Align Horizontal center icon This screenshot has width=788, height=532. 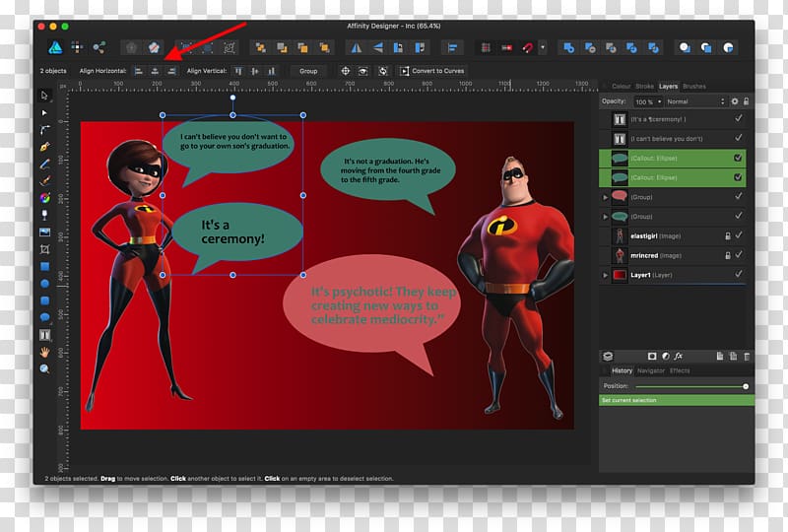click(155, 71)
